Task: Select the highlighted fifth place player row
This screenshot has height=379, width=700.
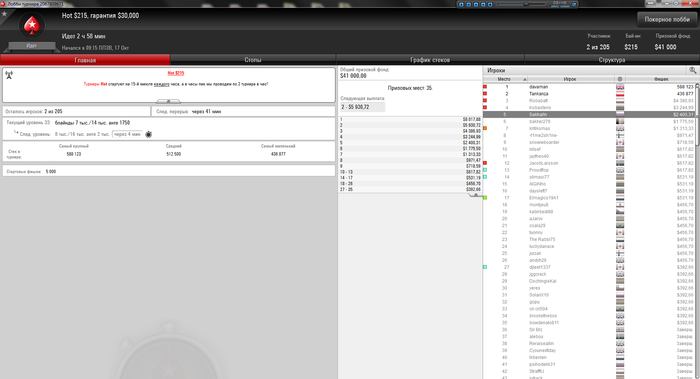Action: tap(589, 115)
